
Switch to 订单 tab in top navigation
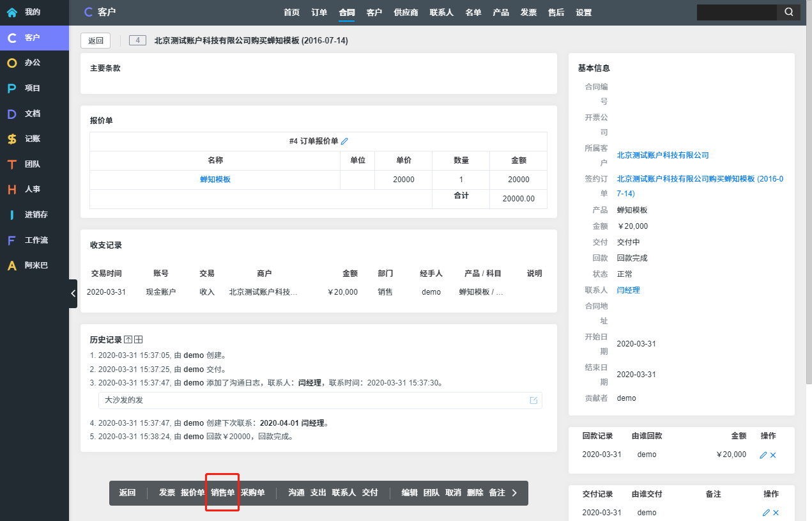click(x=319, y=12)
